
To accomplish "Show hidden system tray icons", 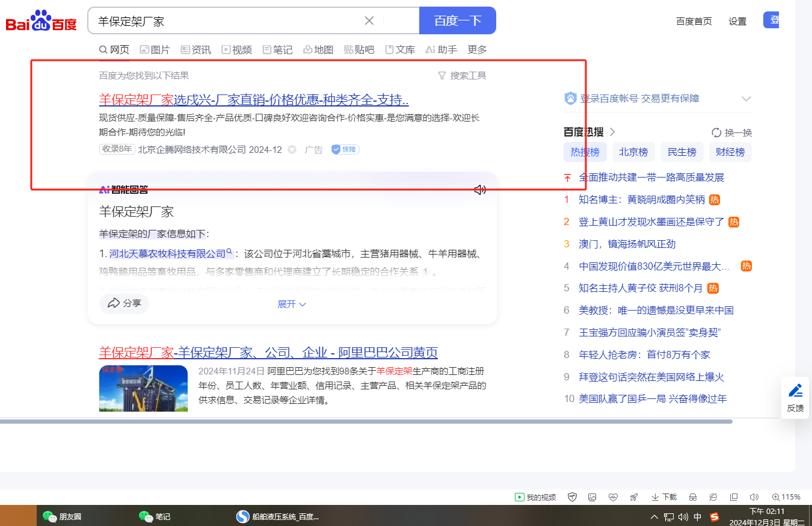I will pyautogui.click(x=654, y=517).
